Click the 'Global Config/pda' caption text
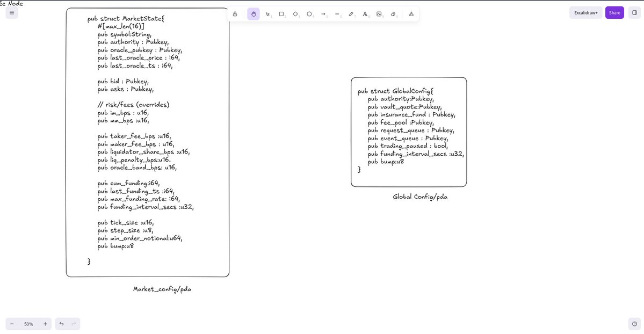 click(x=419, y=197)
